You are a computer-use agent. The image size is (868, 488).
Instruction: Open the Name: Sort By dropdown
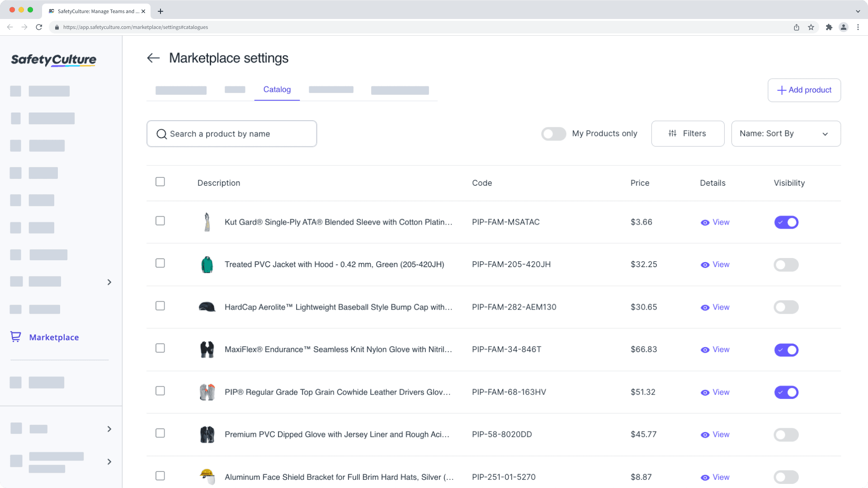point(786,134)
